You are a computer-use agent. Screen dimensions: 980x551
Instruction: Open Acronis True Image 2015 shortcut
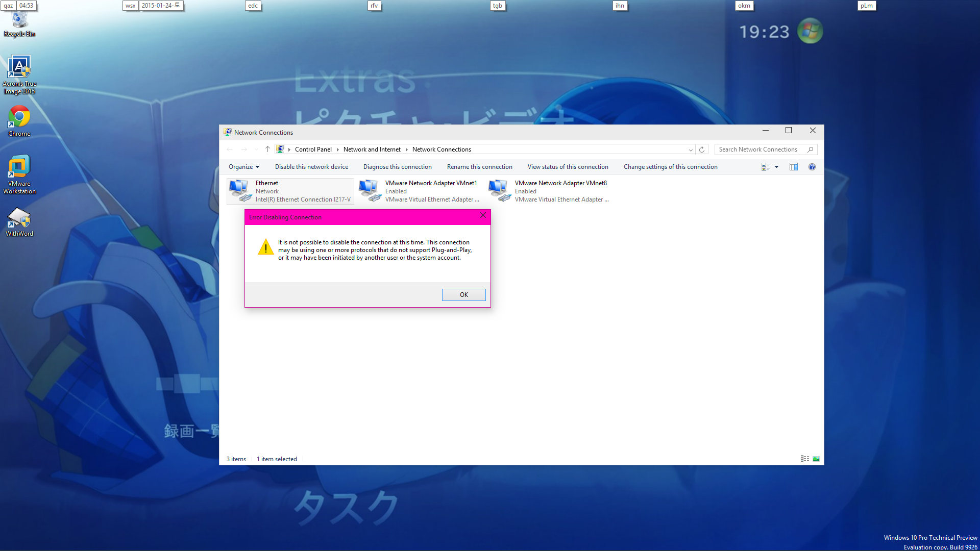coord(19,74)
